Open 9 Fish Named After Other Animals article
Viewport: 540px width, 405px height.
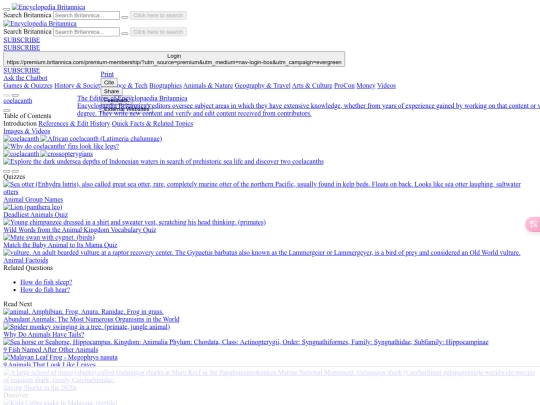click(x=51, y=350)
